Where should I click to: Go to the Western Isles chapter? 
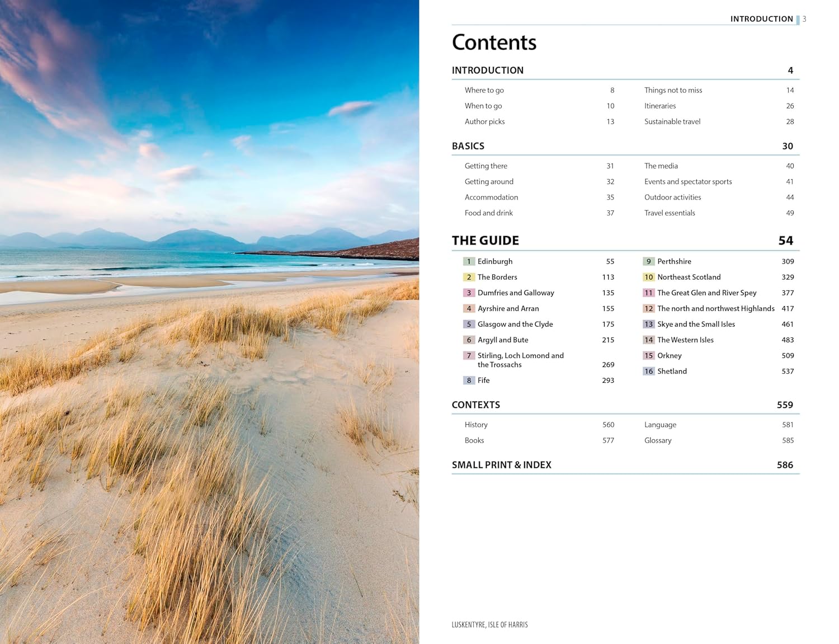(685, 340)
